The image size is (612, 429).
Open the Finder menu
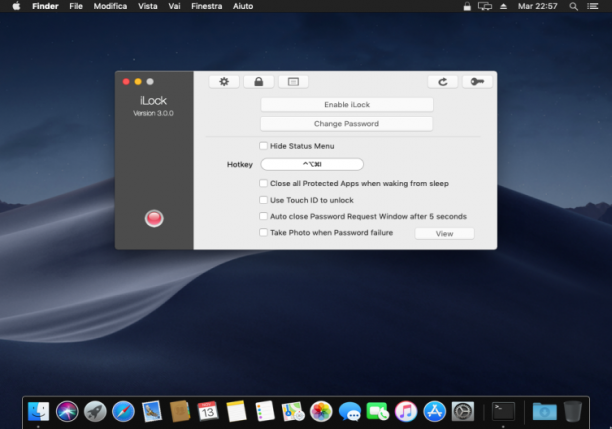click(45, 6)
